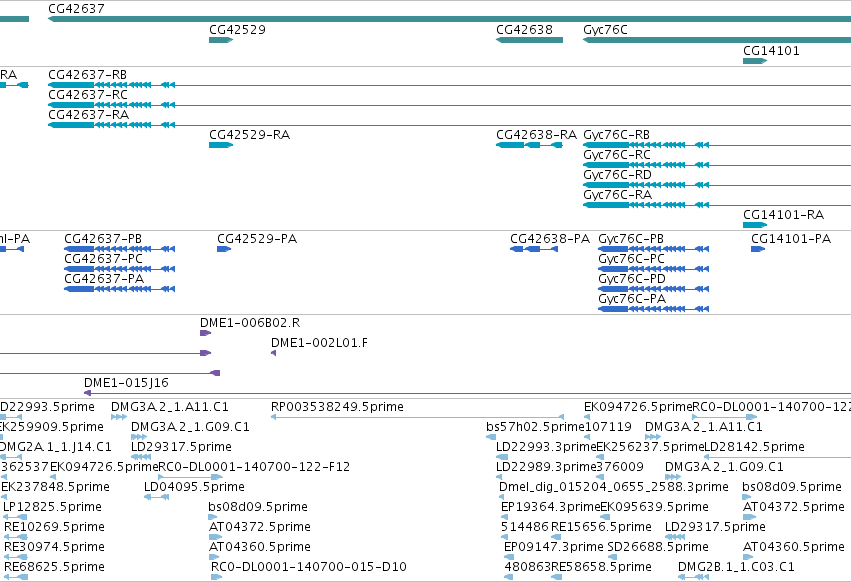Open transcript CG42637-RC label
The image size is (851, 582).
click(x=88, y=94)
